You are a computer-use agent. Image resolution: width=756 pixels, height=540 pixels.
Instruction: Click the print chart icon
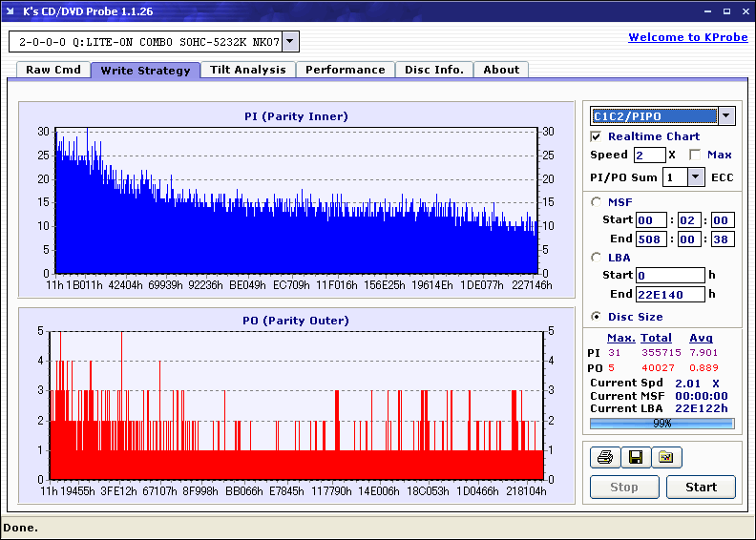pos(604,458)
